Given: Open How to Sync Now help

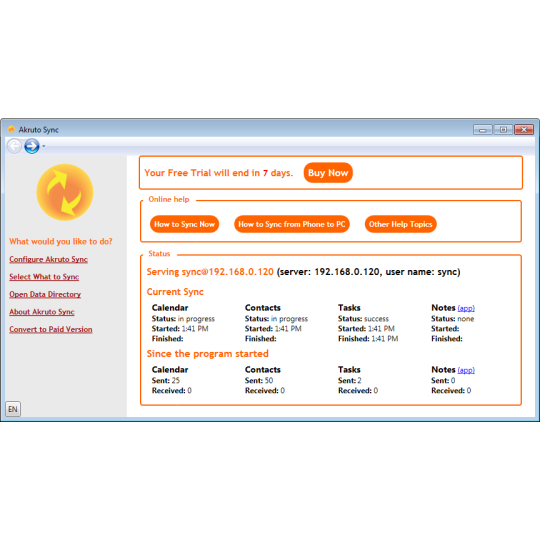Looking at the screenshot, I should (184, 224).
